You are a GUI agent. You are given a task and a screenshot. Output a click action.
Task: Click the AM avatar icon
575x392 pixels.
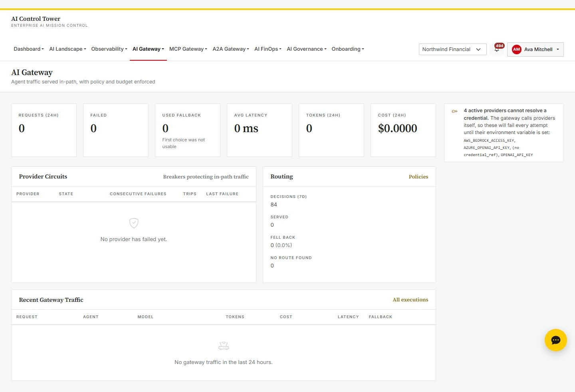[516, 49]
